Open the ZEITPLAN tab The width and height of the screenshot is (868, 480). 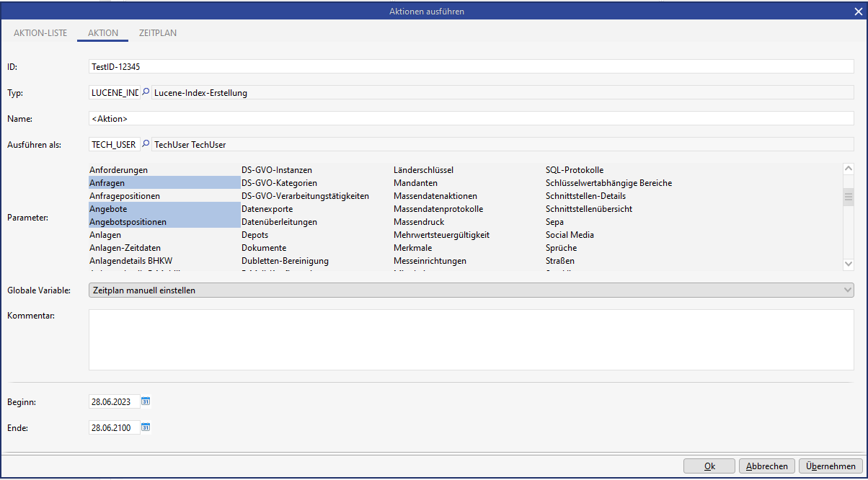[x=158, y=33]
